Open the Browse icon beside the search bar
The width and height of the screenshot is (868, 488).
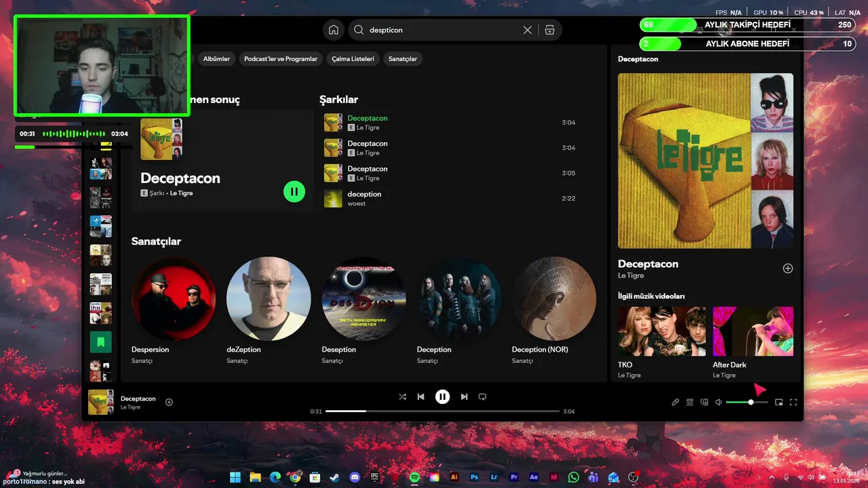click(x=550, y=30)
